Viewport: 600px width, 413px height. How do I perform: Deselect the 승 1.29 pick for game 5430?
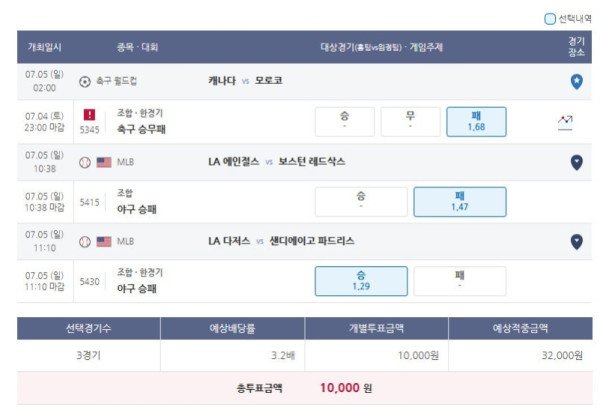click(361, 281)
